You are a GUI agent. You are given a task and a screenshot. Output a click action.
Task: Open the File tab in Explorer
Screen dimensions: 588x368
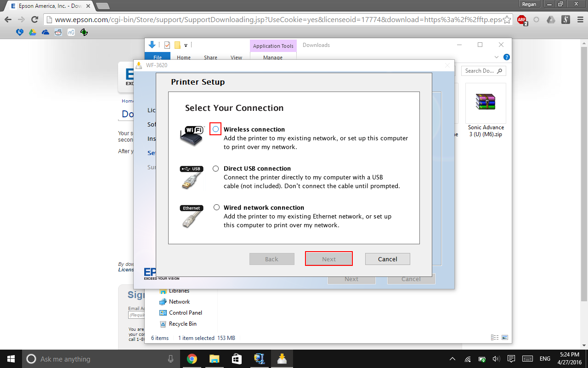158,57
